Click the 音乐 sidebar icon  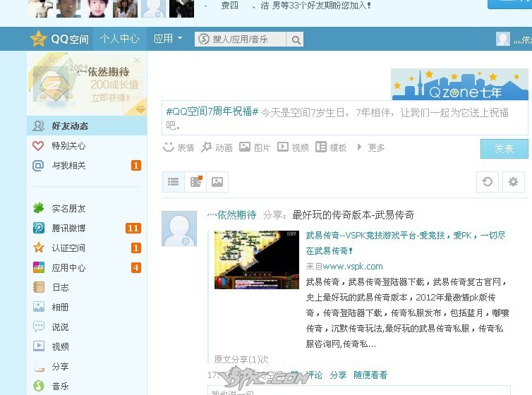coord(39,386)
